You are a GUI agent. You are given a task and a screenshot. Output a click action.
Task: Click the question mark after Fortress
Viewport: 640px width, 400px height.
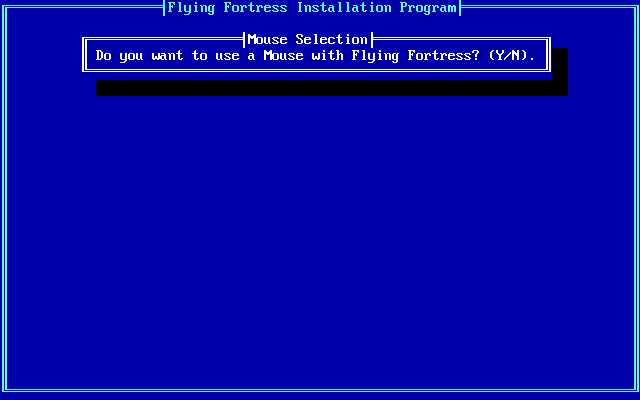pyautogui.click(x=476, y=56)
